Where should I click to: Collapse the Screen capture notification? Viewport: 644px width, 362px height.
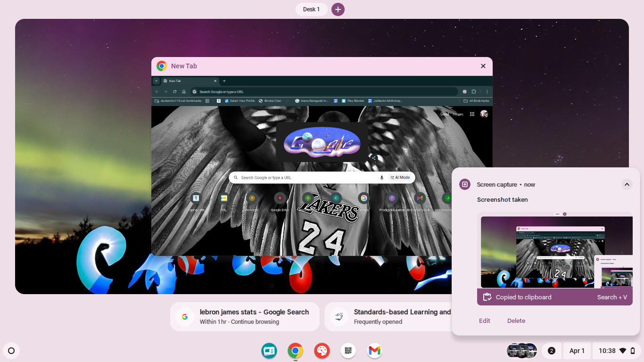coord(627,184)
